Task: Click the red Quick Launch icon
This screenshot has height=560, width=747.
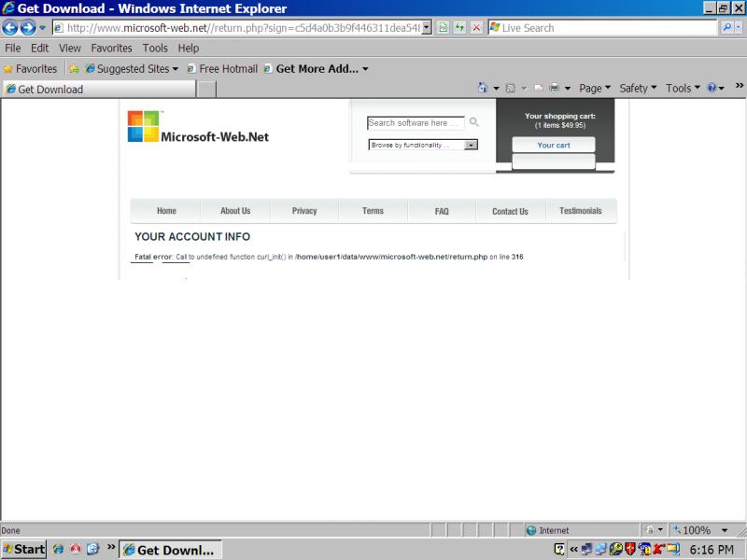Action: tap(76, 549)
